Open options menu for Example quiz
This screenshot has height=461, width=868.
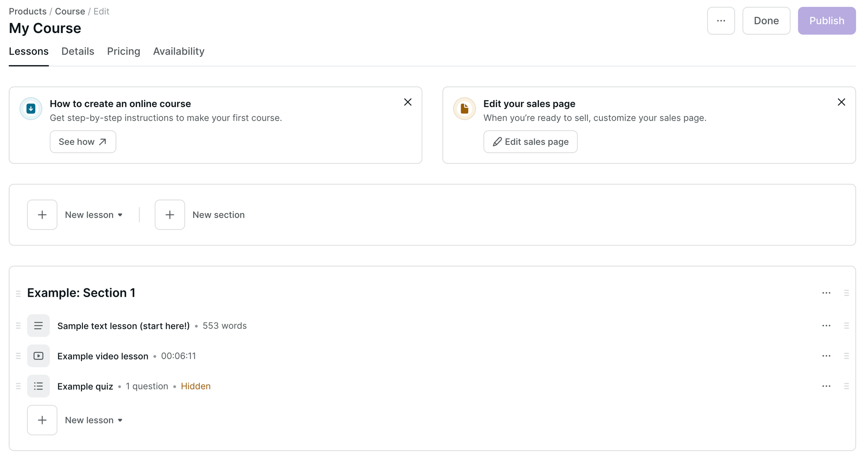pos(826,386)
